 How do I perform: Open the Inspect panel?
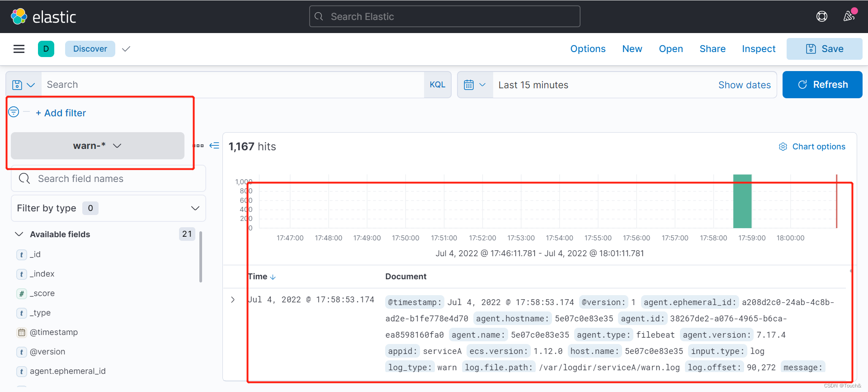pyautogui.click(x=759, y=49)
